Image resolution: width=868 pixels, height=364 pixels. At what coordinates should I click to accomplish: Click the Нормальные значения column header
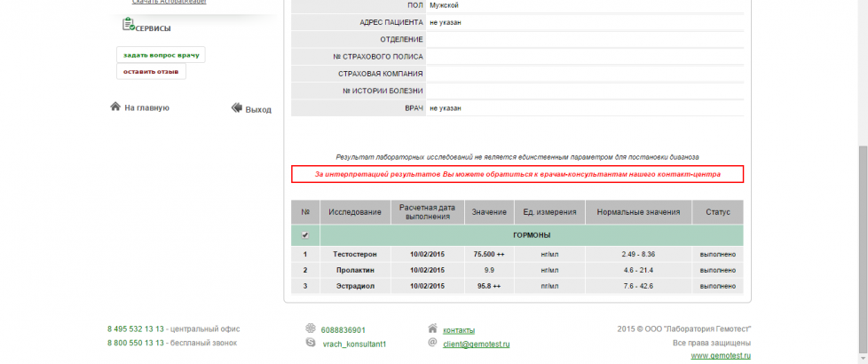tap(638, 212)
